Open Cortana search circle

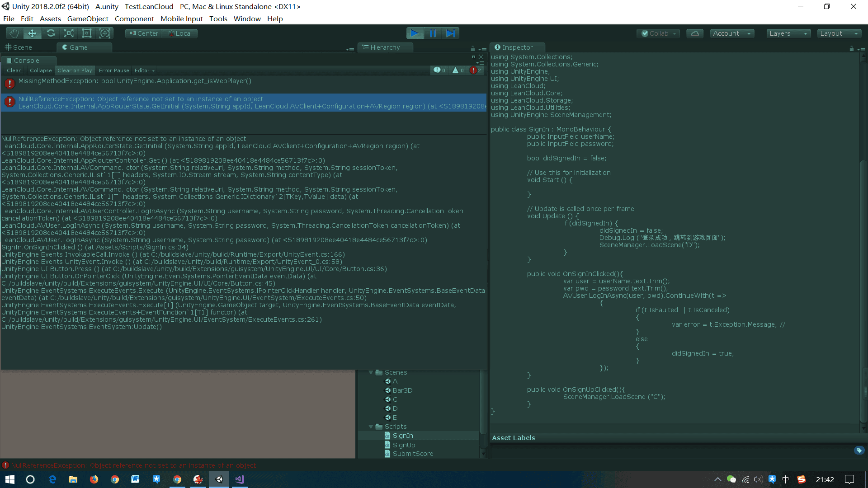(30, 479)
